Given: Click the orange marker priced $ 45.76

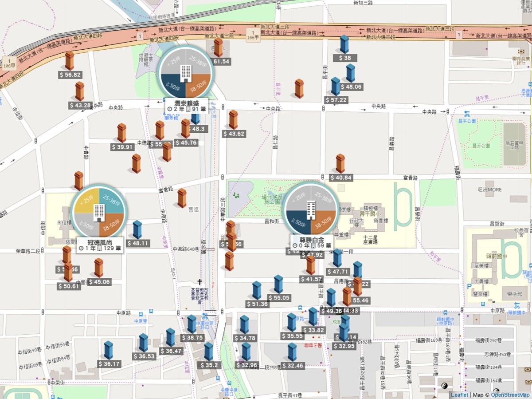Looking at the screenshot, I should [x=185, y=128].
